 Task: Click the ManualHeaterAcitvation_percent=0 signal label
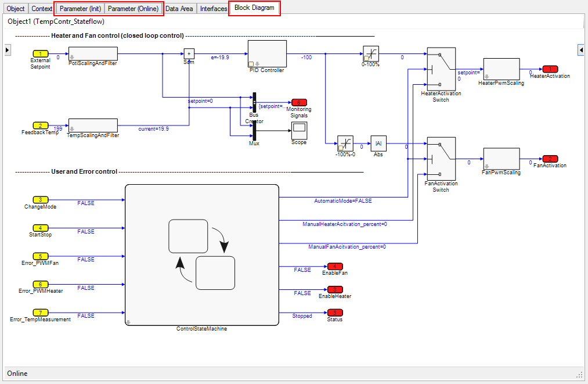tap(345, 224)
